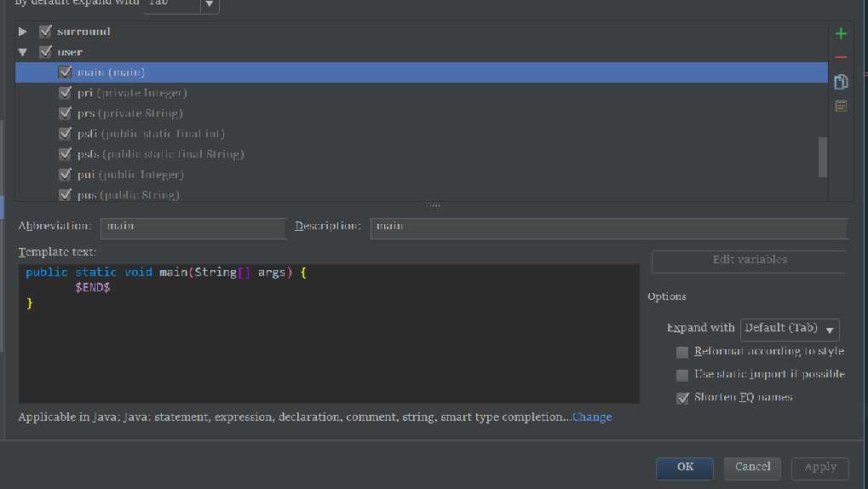Uncheck the prs (private String) checkbox

point(66,113)
